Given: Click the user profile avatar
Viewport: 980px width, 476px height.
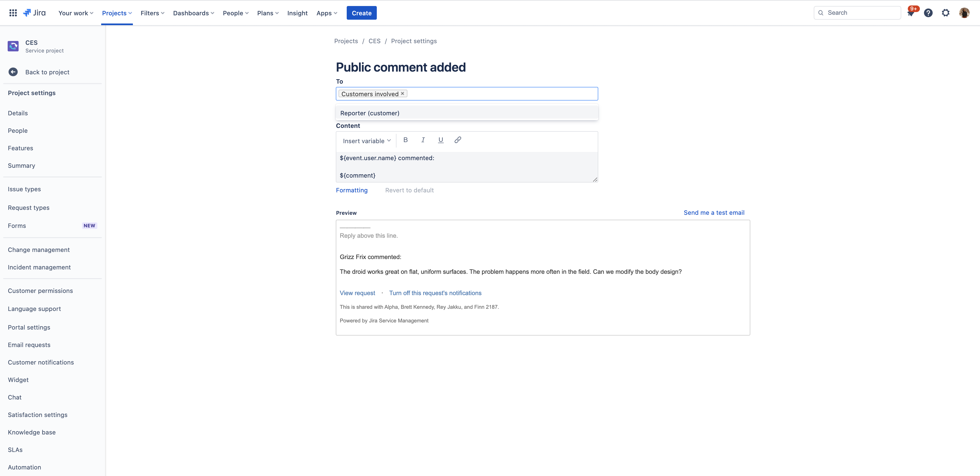Looking at the screenshot, I should point(964,13).
